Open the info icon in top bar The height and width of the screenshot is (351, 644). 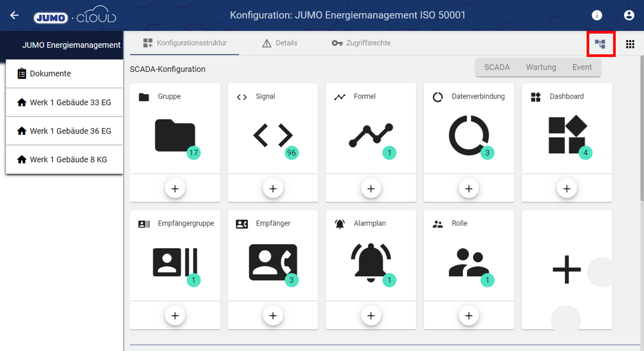coord(597,15)
